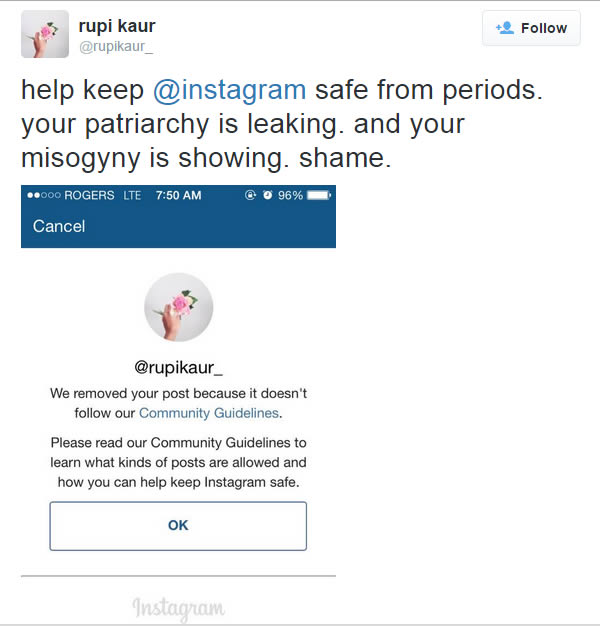
Task: Click the rotation lock status icon
Action: [x=250, y=195]
